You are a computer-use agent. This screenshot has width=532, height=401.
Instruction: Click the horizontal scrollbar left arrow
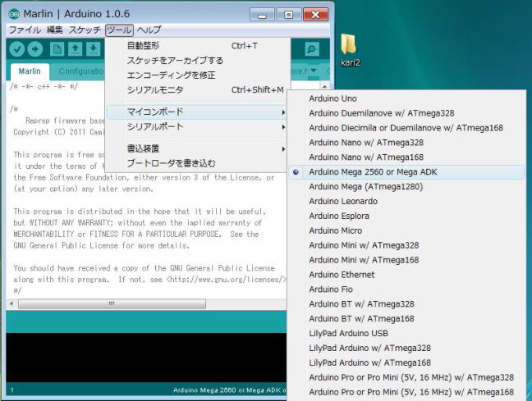(x=11, y=303)
